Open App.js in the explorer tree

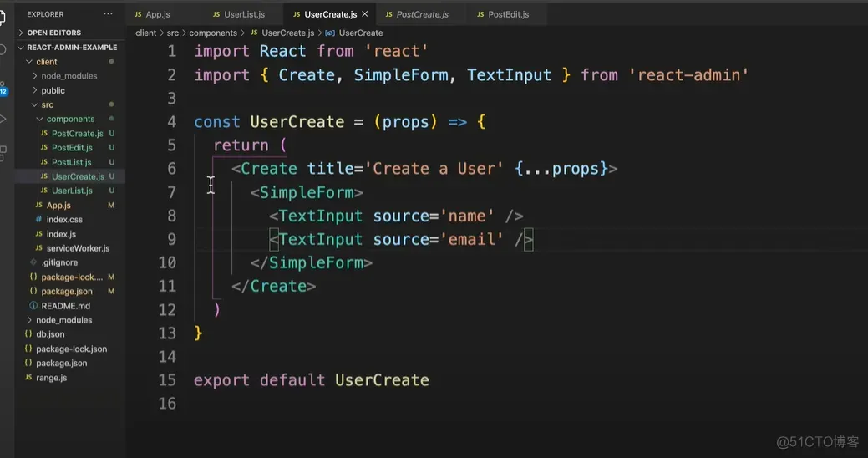coord(58,206)
